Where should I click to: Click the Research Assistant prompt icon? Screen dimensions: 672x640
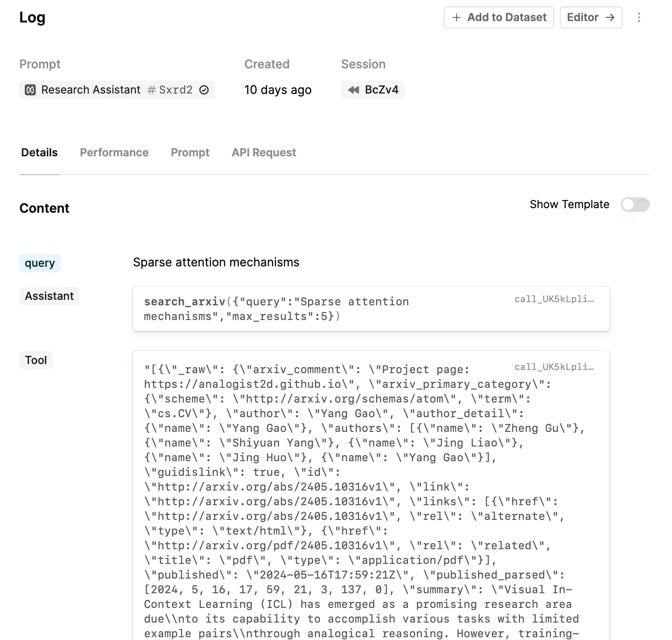tap(30, 90)
